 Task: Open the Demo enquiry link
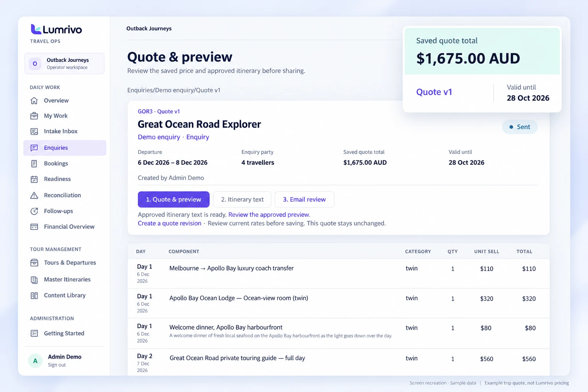[159, 137]
